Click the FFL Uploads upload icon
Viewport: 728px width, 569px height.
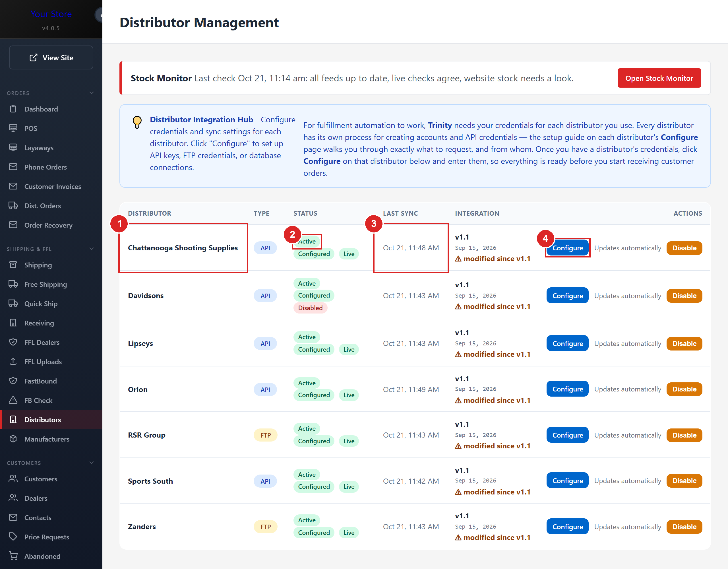pyautogui.click(x=13, y=362)
